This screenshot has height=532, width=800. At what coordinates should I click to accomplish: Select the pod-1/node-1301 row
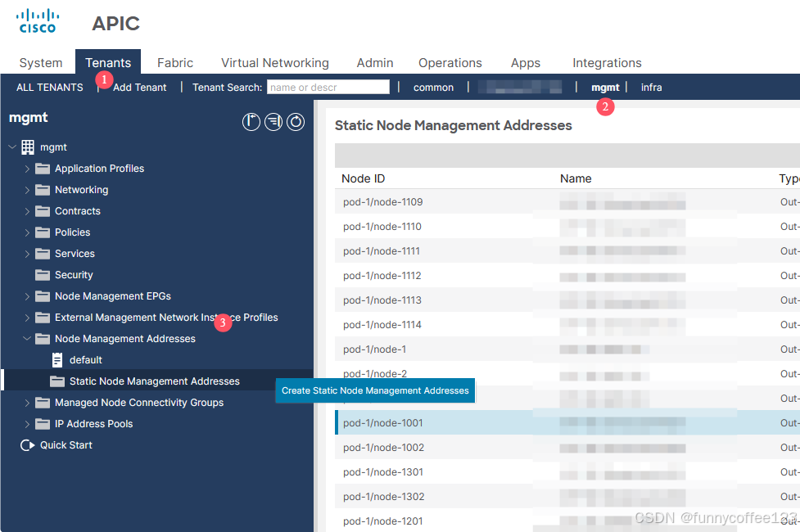pos(567,471)
